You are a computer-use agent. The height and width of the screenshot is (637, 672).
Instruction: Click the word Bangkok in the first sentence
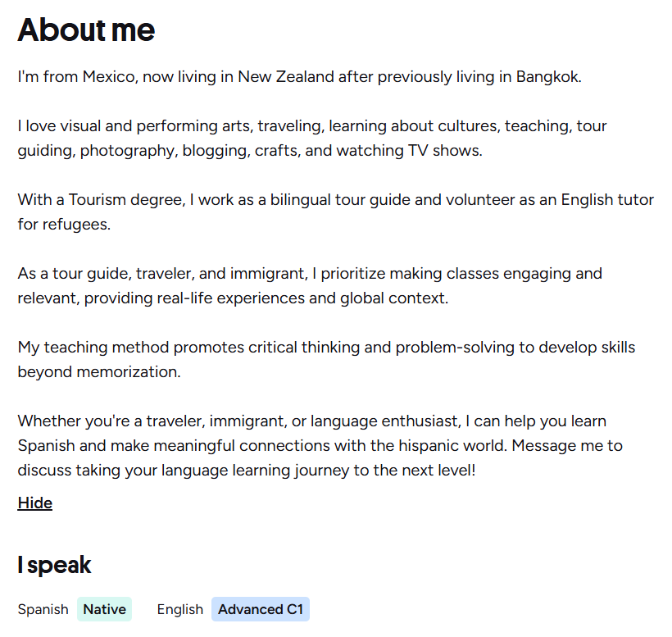pos(548,77)
